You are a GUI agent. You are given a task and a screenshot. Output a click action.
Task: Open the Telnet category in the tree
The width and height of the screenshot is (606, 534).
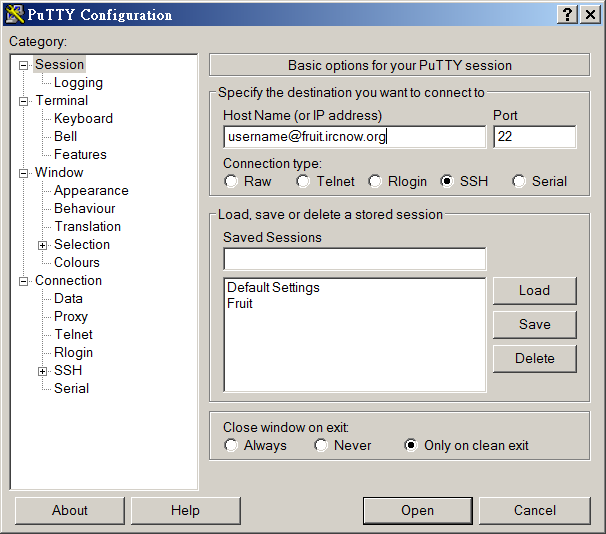tap(73, 334)
